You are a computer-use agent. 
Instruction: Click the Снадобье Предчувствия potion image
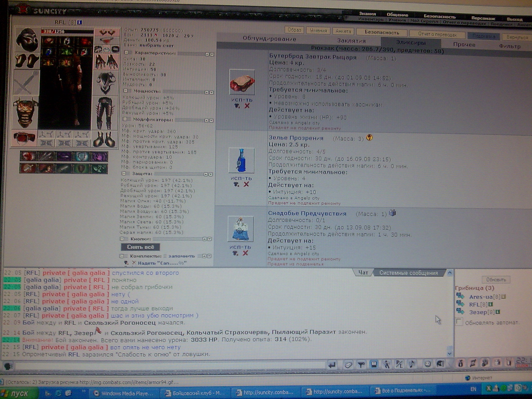(x=241, y=229)
